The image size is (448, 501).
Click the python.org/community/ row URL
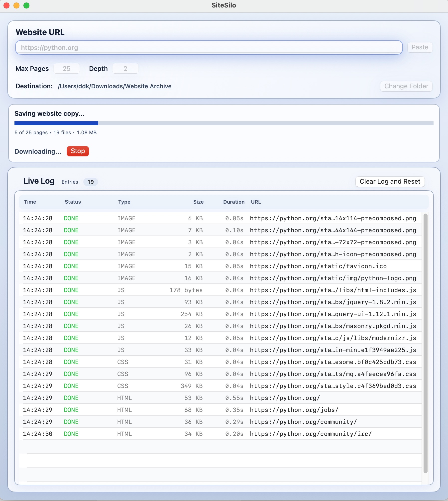pos(303,422)
